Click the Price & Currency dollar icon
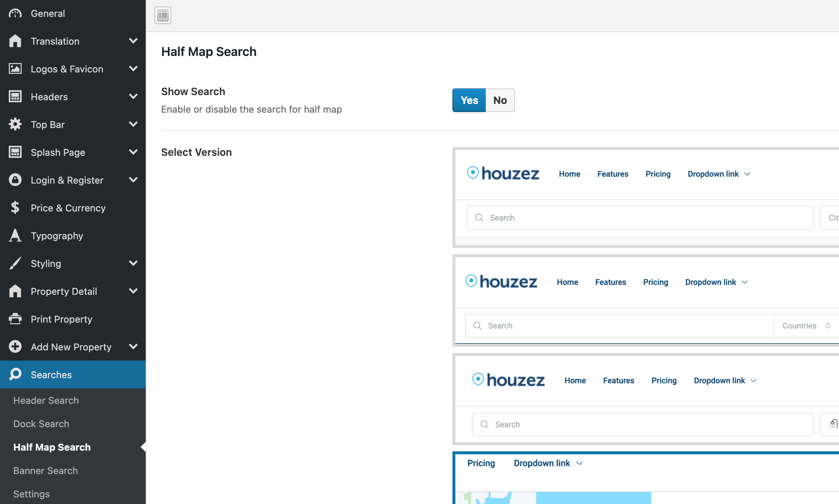This screenshot has width=839, height=504. click(15, 208)
